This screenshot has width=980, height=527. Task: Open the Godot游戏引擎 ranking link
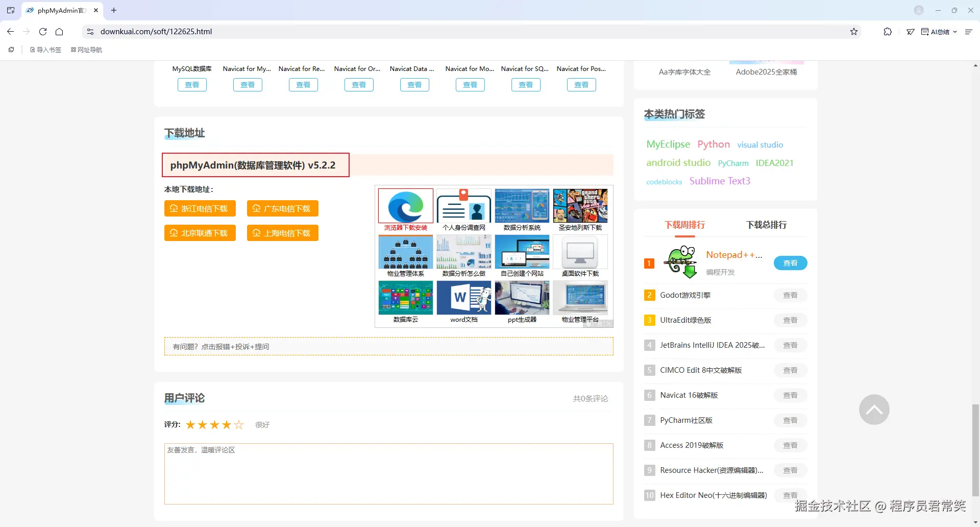[685, 295]
